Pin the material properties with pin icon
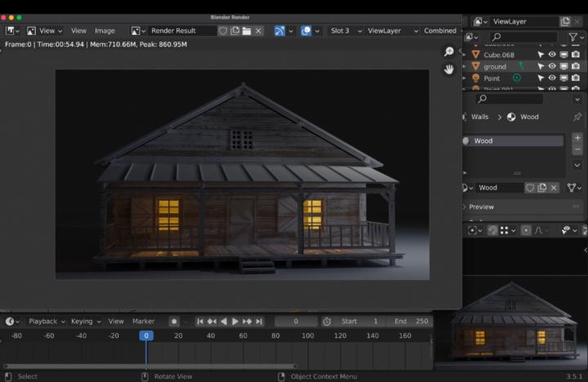The image size is (588, 382). (x=577, y=117)
